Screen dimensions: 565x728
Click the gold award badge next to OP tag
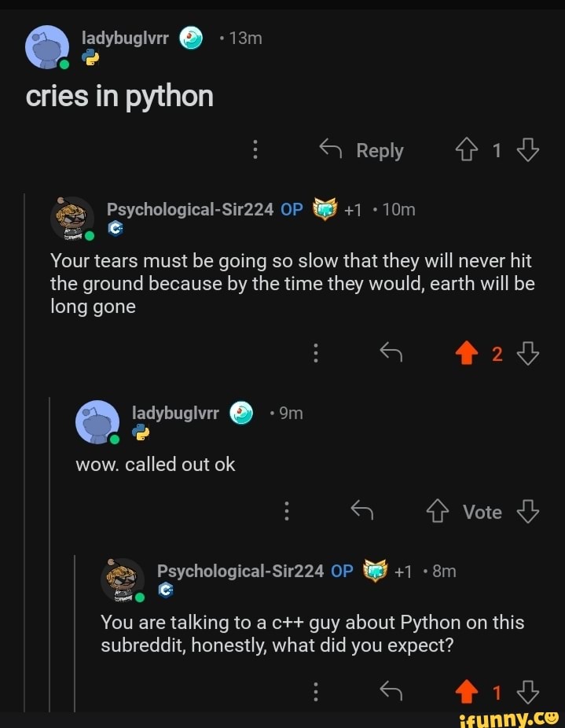(x=324, y=210)
